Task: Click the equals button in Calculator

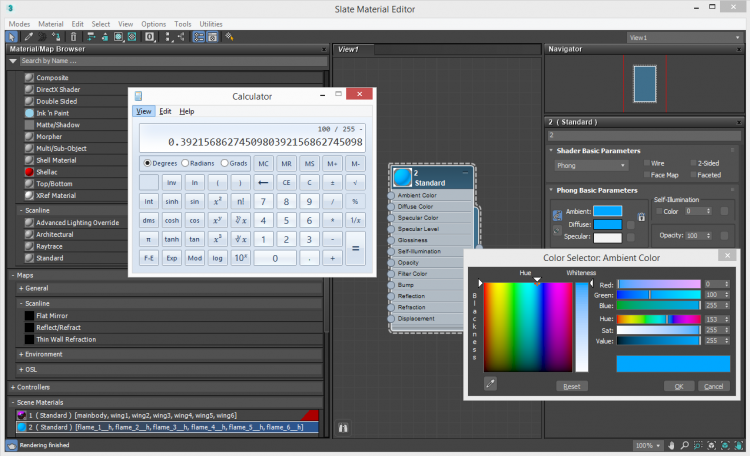Action: pyautogui.click(x=355, y=248)
